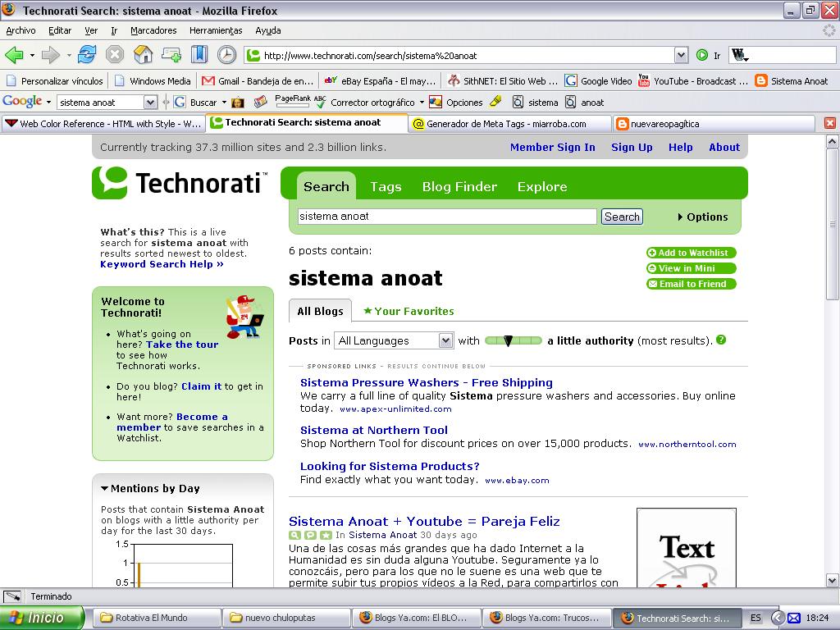Image resolution: width=840 pixels, height=630 pixels.
Task: Click the search engine icon in Firefox search box
Action: 739,55
